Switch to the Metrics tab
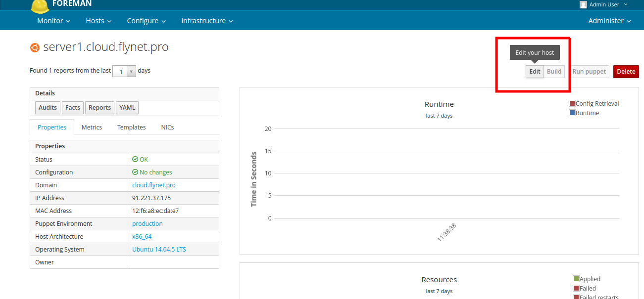Image resolution: width=644 pixels, height=299 pixels. [92, 127]
